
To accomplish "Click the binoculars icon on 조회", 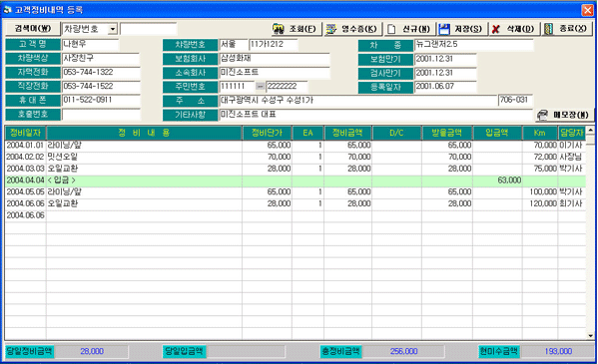I will coord(279,29).
